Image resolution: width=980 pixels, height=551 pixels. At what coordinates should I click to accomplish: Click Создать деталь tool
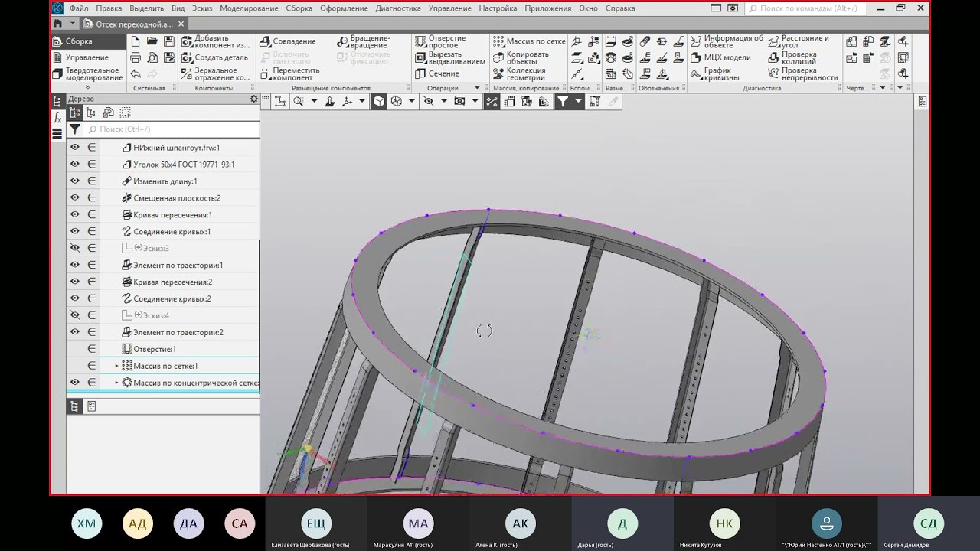pos(215,57)
